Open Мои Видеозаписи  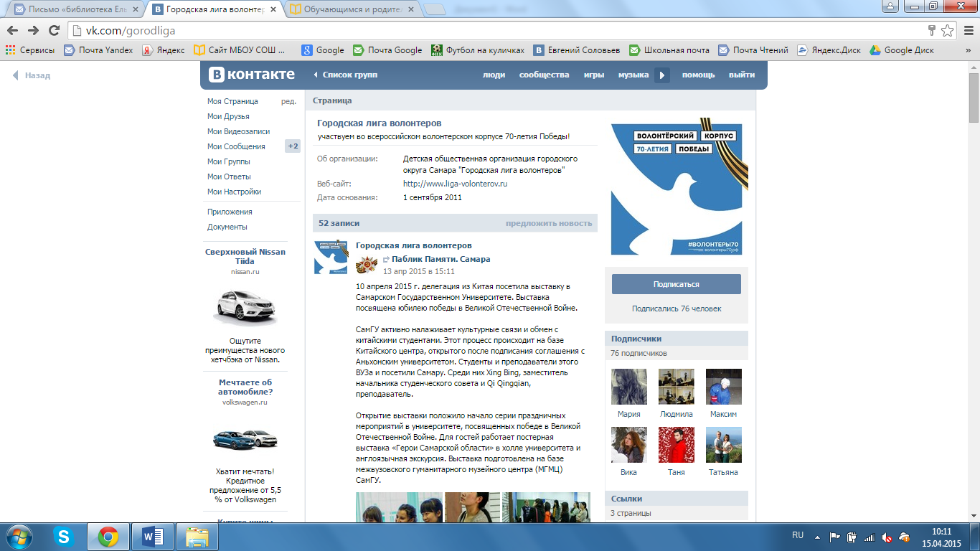pyautogui.click(x=238, y=131)
